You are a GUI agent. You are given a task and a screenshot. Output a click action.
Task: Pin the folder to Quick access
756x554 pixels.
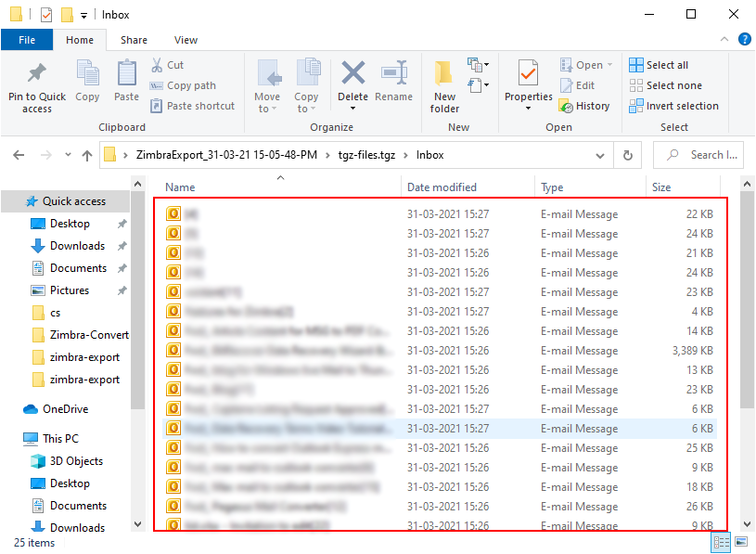tap(37, 87)
